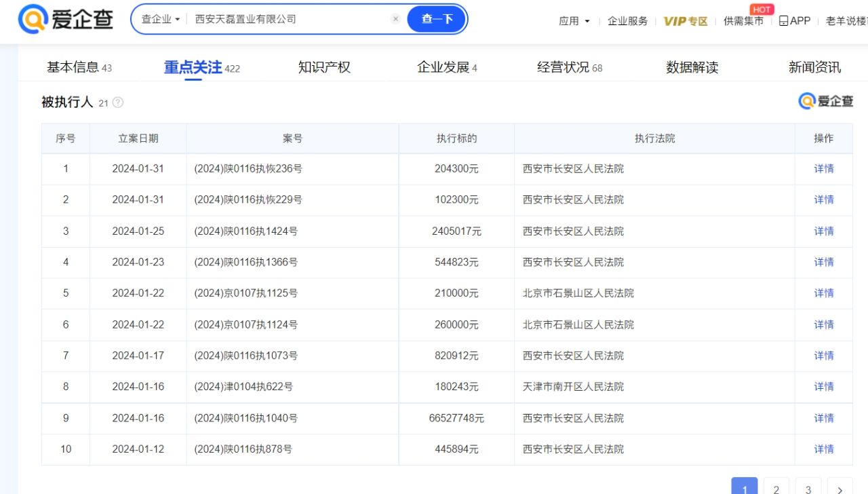View 详情 for case 陕0116执恢229号
The width and height of the screenshot is (868, 494).
coord(824,200)
